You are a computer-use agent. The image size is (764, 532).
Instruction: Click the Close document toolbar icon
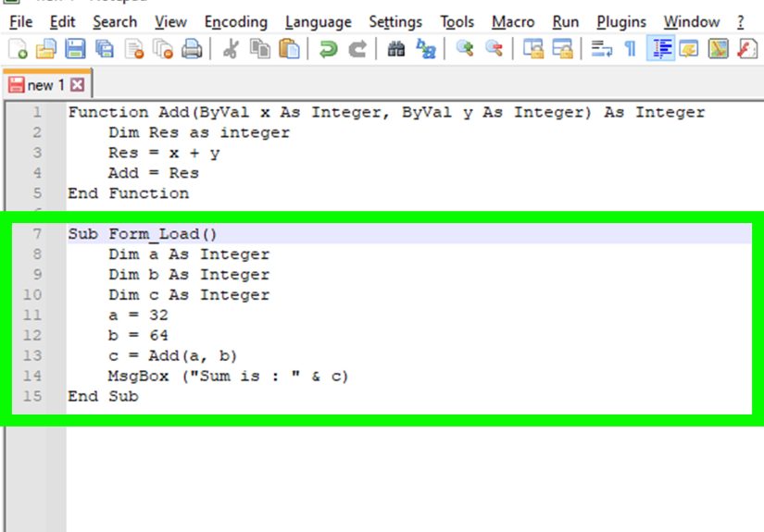pos(134,49)
